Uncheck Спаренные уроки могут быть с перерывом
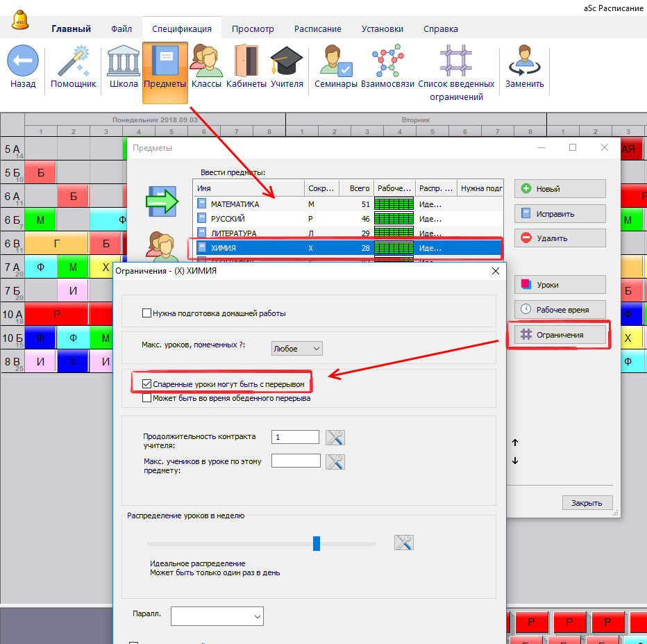This screenshot has width=647, height=644. click(146, 384)
